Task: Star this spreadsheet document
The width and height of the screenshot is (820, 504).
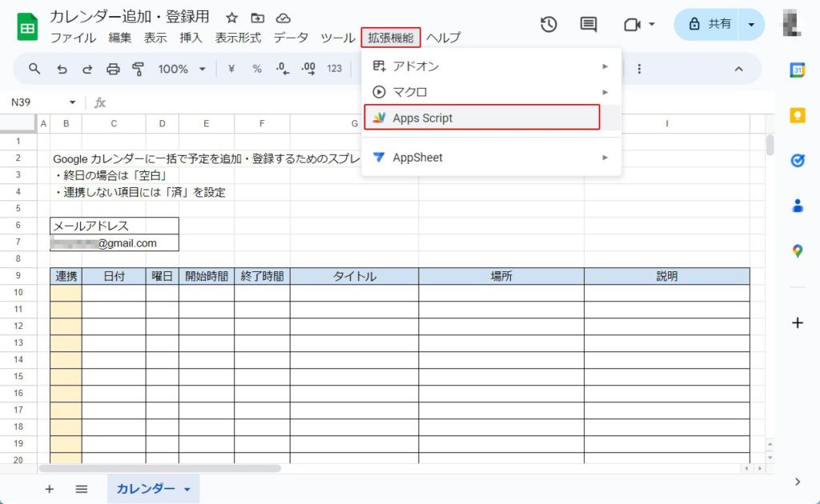Action: pos(231,18)
